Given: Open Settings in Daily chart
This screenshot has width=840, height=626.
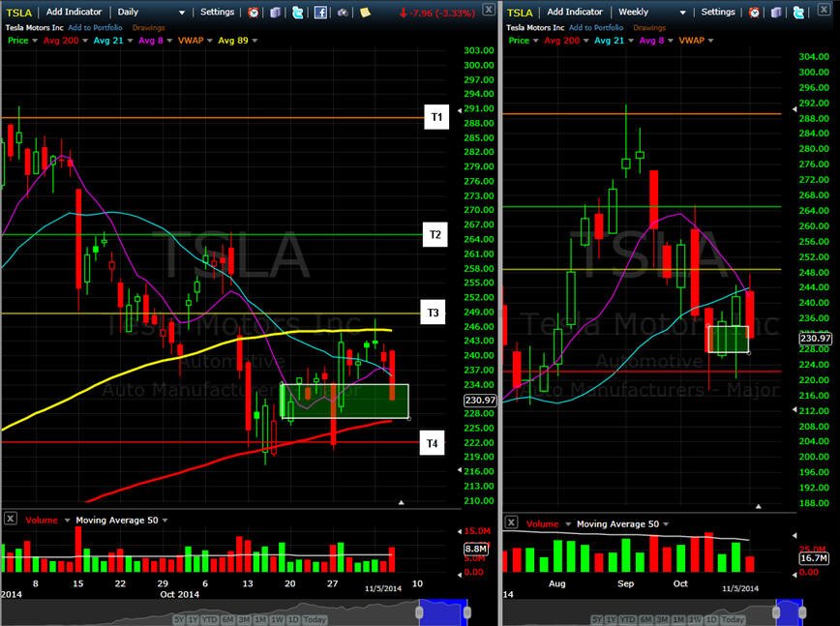Looking at the screenshot, I should pos(217,12).
